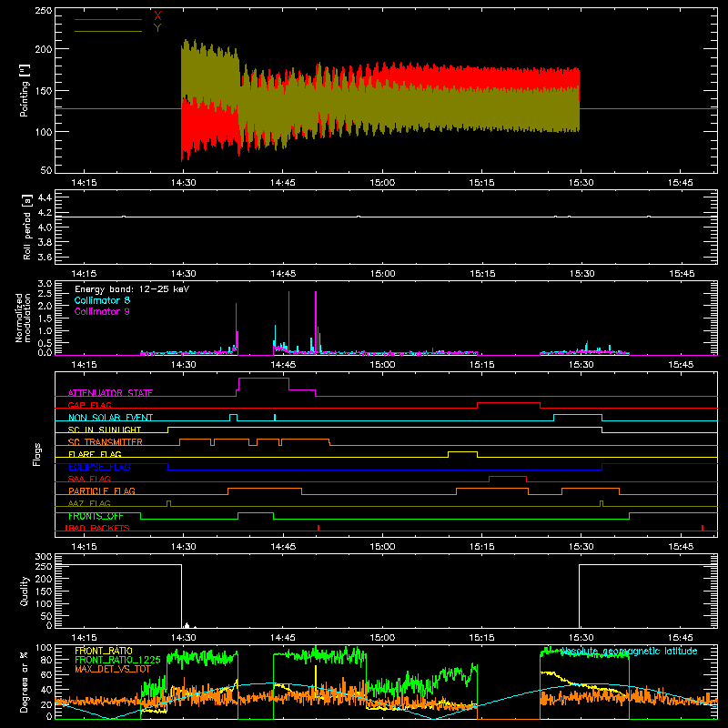The image size is (728, 728).
Task: Click the 15:30 tick label under Pointing plot
Action: pyautogui.click(x=581, y=182)
